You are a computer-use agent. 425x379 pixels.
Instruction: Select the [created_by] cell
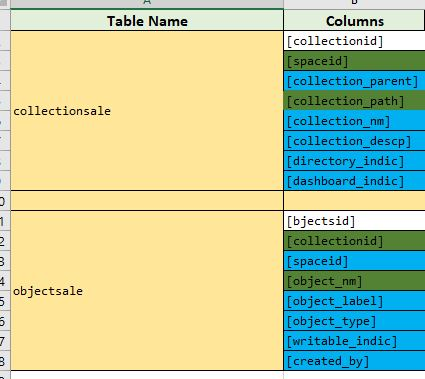pos(354,361)
